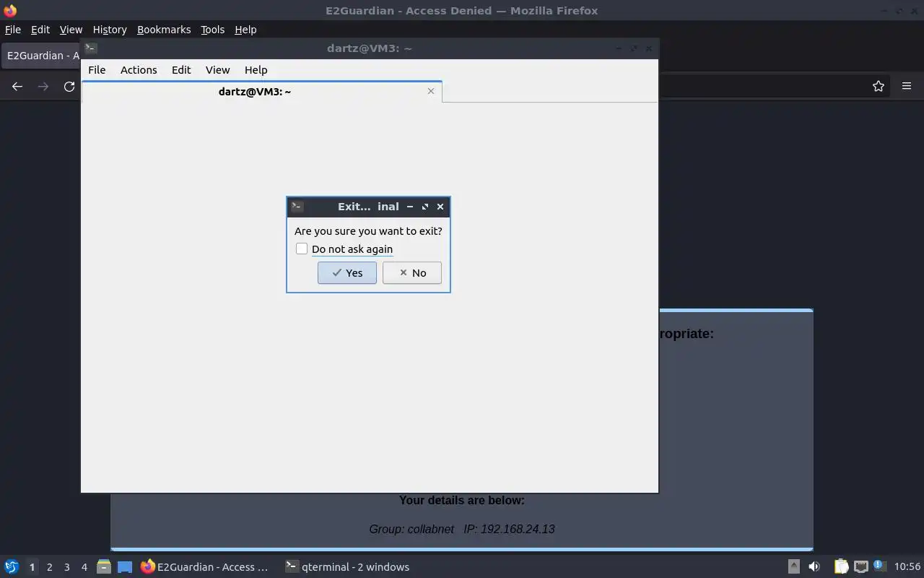Open Firefox's Edit menu
The height and width of the screenshot is (578, 924).
point(40,30)
